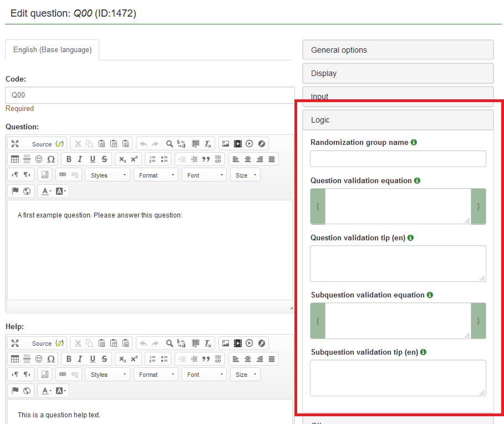Expand the Display panel
Screen dimensions: 504x424
(x=398, y=73)
